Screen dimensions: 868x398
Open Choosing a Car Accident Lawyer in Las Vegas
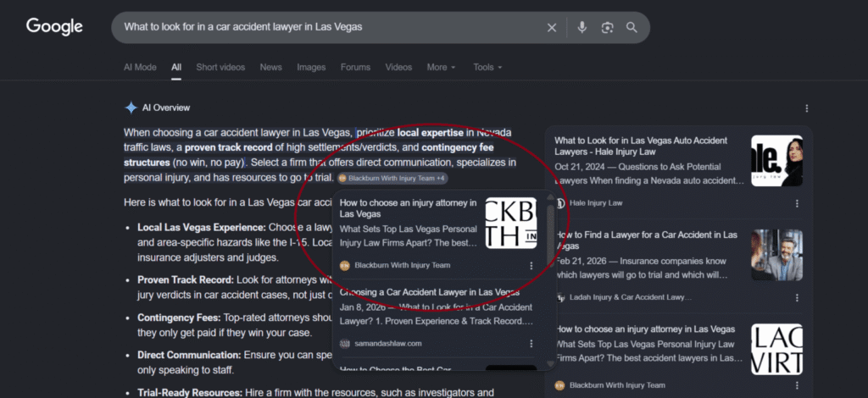pos(430,292)
